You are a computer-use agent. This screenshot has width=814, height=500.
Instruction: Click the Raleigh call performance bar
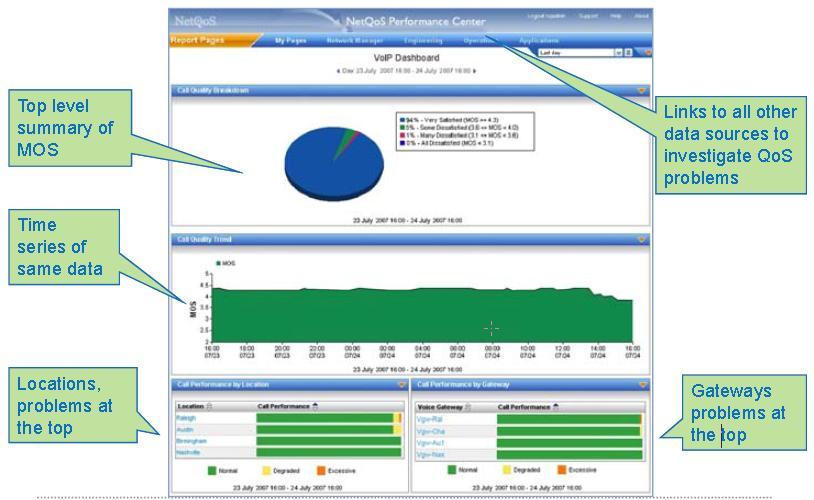[x=329, y=418]
